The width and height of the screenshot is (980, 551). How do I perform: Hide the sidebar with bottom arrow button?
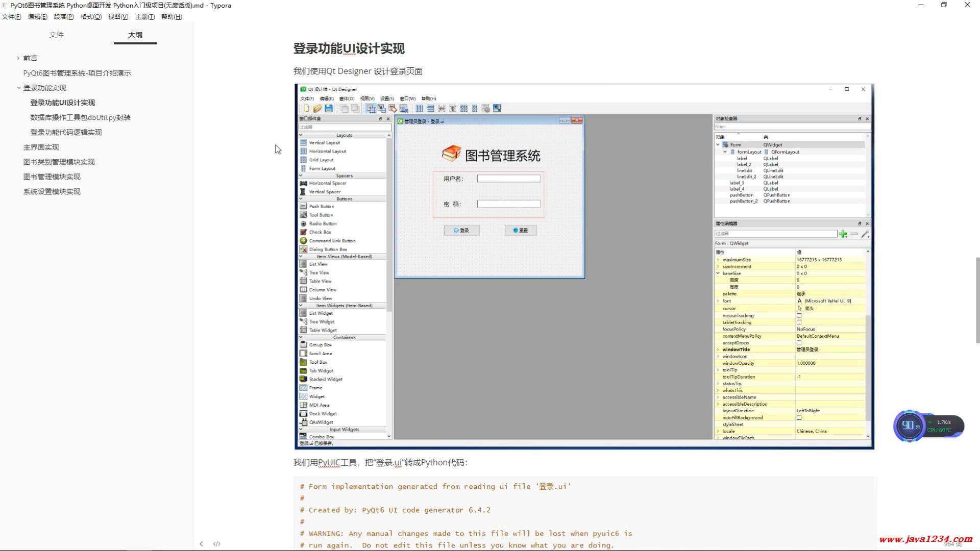pyautogui.click(x=201, y=544)
